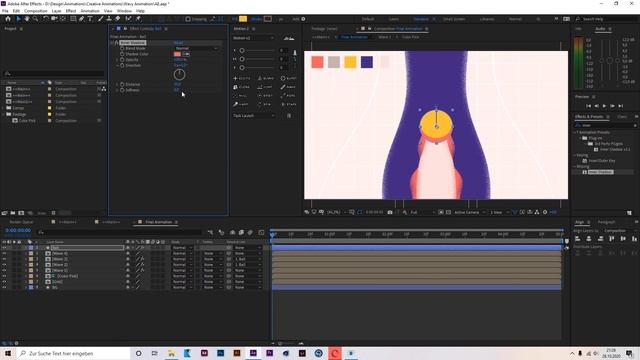Hide the BG layer with its eye icon
Screen dimensions: 640x360
[4, 287]
